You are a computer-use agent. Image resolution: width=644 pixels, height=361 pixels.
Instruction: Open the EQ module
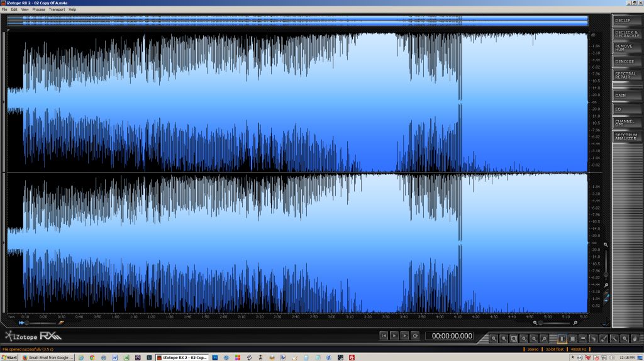(627, 109)
